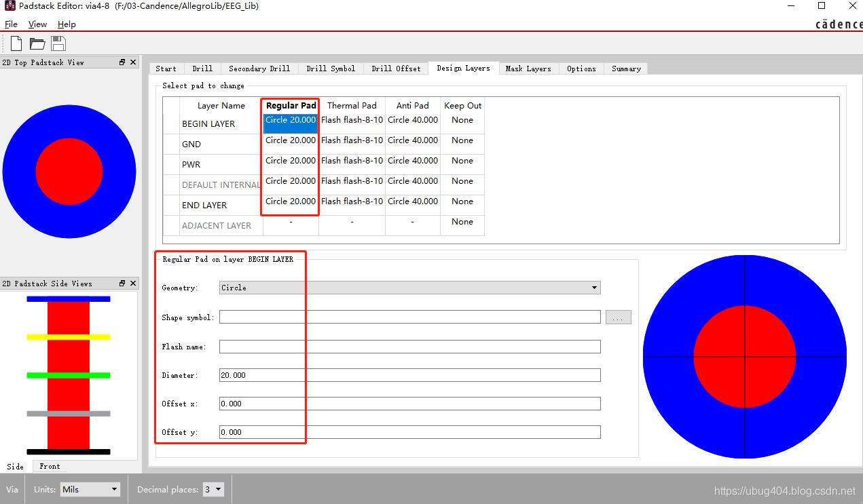Click the Offset x input field
Image resolution: width=863 pixels, height=504 pixels.
(409, 404)
